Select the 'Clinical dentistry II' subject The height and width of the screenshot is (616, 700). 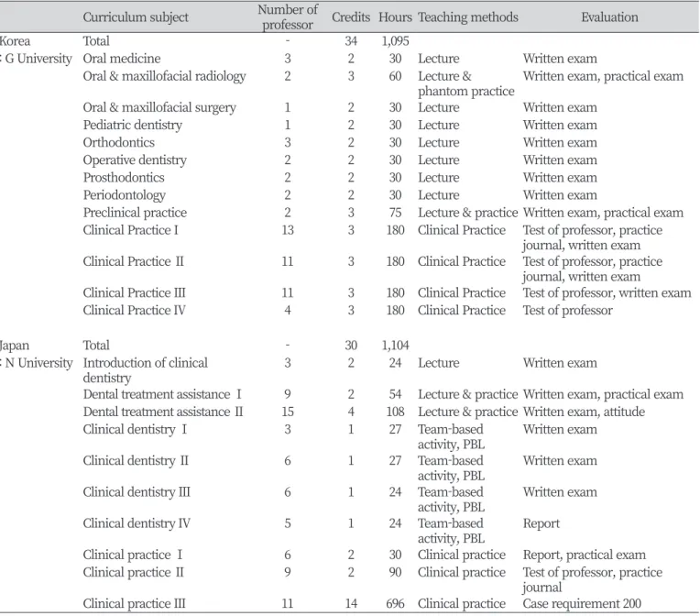136,461
